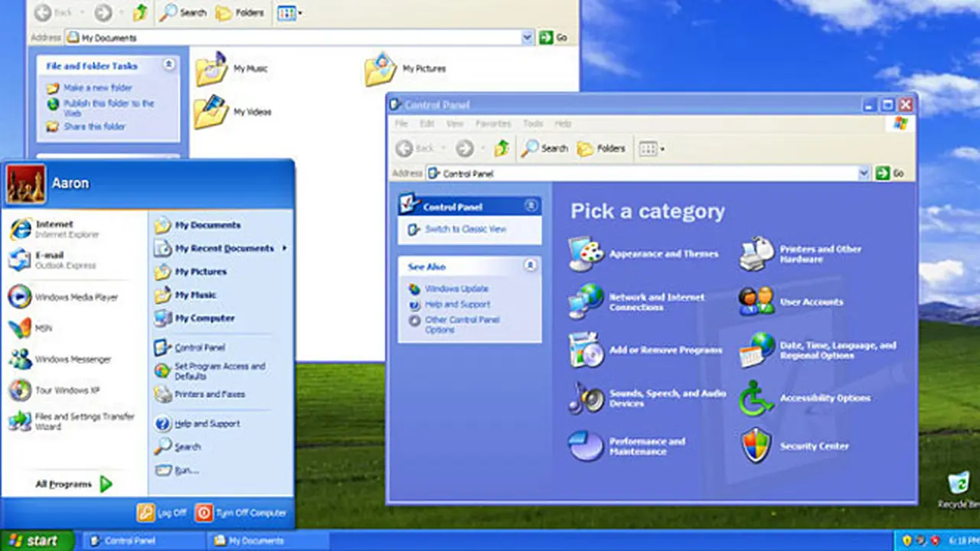Click Help and Support in See Also

pos(456,305)
